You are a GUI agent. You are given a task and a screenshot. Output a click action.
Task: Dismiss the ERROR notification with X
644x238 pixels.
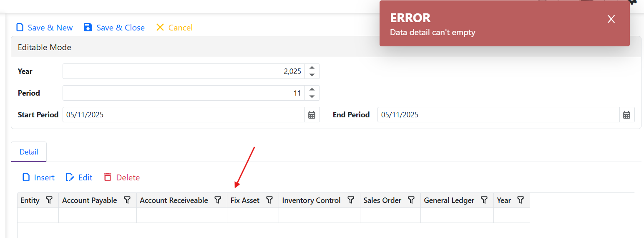pyautogui.click(x=611, y=19)
